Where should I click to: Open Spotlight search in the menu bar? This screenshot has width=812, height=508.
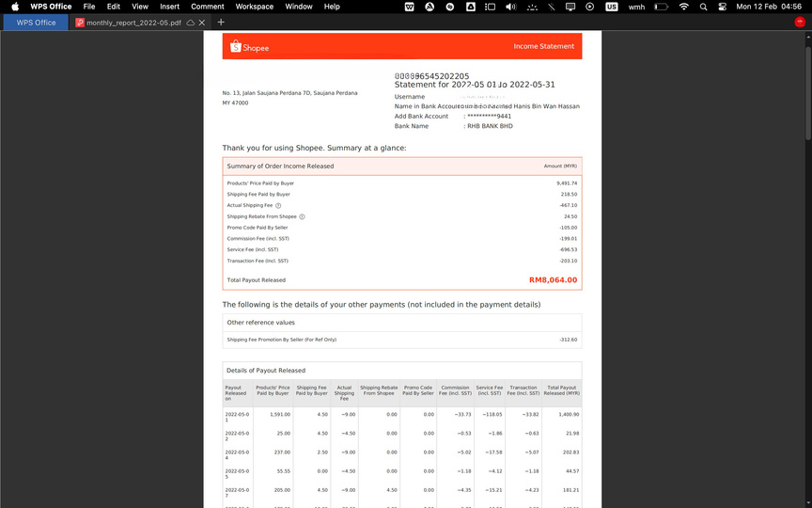click(703, 7)
